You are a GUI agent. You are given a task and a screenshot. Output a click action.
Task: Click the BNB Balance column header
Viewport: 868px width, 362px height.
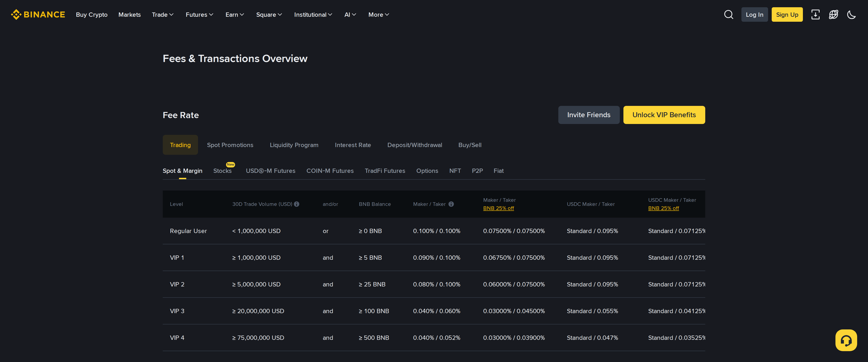(x=375, y=204)
